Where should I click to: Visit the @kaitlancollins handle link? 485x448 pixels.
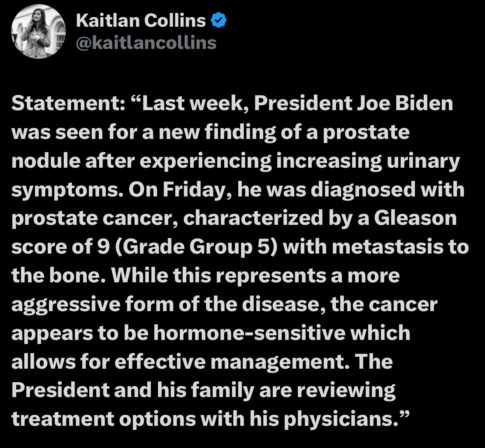click(146, 43)
